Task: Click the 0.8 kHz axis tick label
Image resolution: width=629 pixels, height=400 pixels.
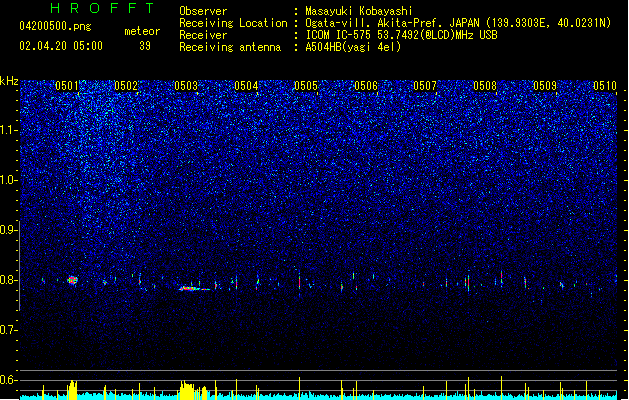Action: (x=8, y=280)
